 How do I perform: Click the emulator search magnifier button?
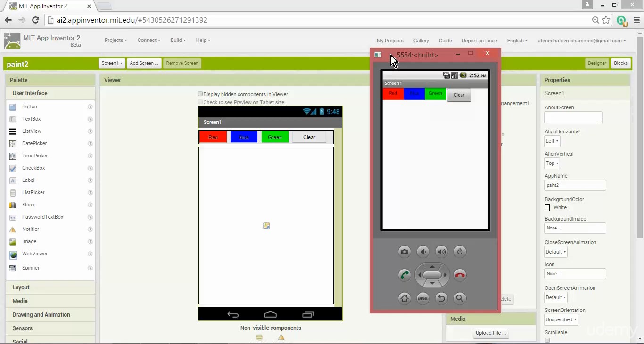pyautogui.click(x=460, y=298)
